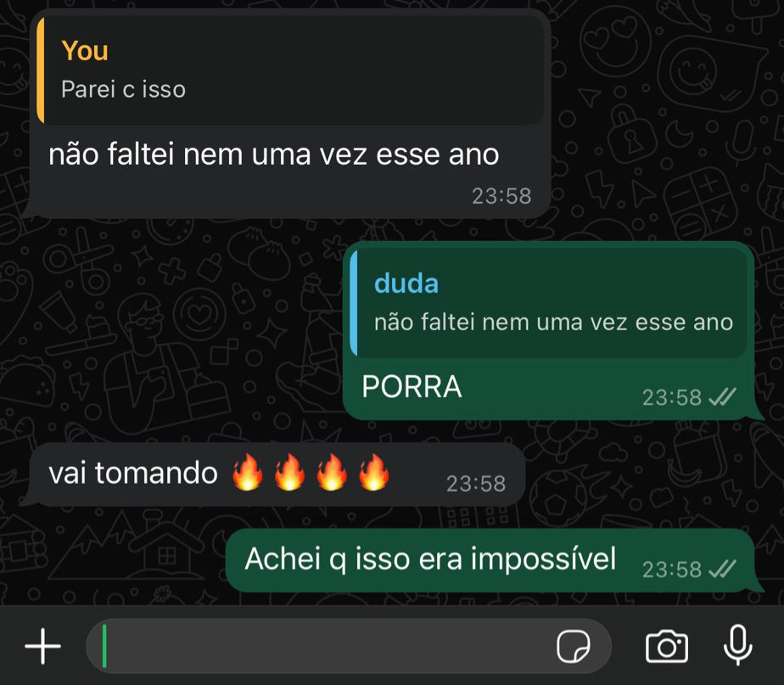Open the plus attachment menu
This screenshot has height=685, width=784.
[43, 646]
